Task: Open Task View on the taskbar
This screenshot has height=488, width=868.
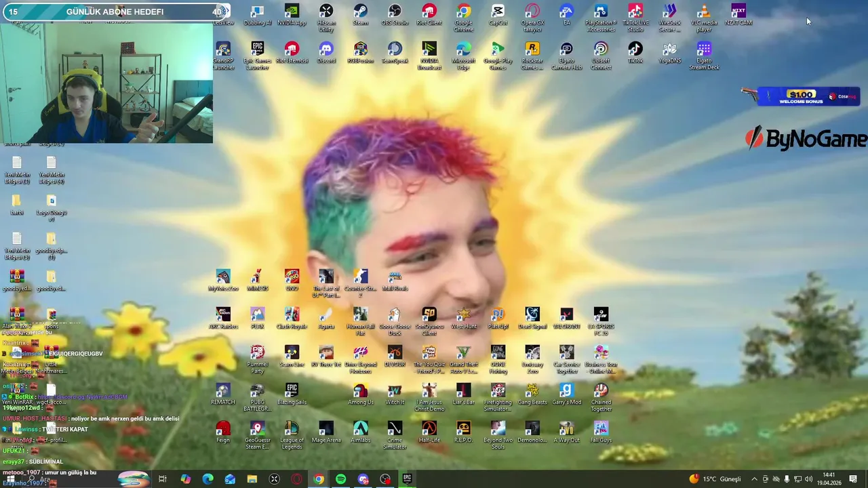Action: 163,479
